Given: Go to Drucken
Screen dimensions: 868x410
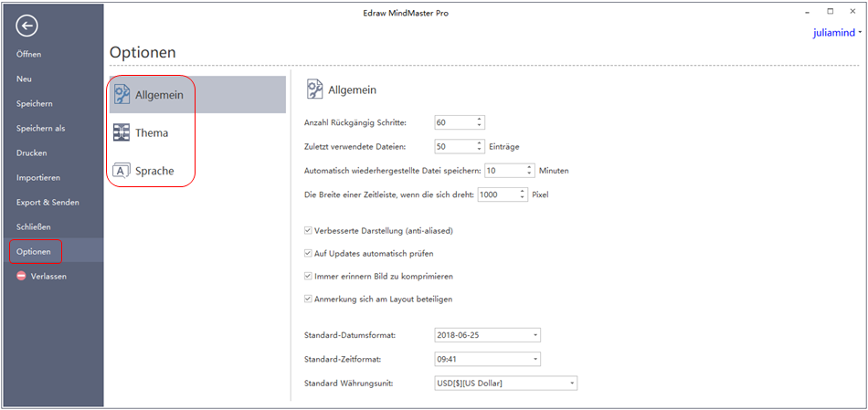Looking at the screenshot, I should click(x=32, y=152).
